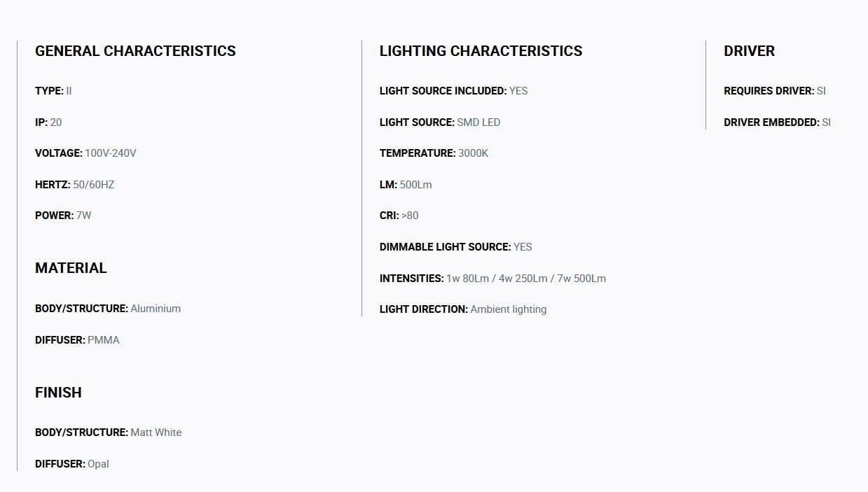Select the IP 20 rating text
The width and height of the screenshot is (868, 492).
pos(48,122)
